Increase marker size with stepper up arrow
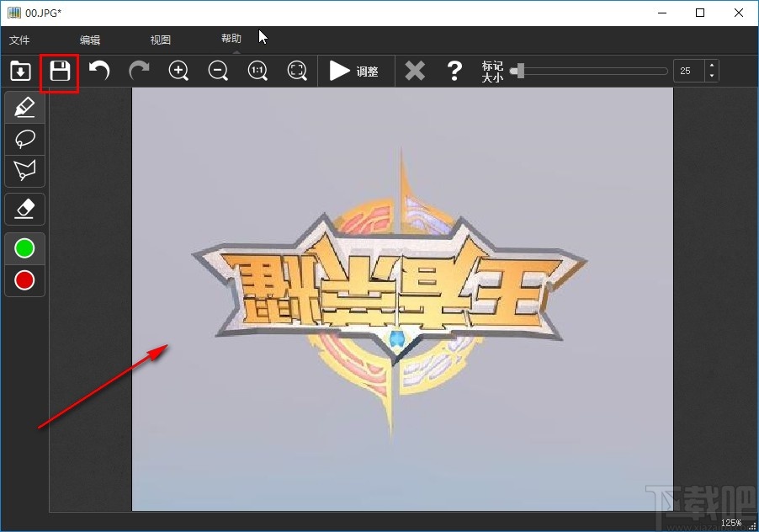The height and width of the screenshot is (532, 759). (712, 66)
